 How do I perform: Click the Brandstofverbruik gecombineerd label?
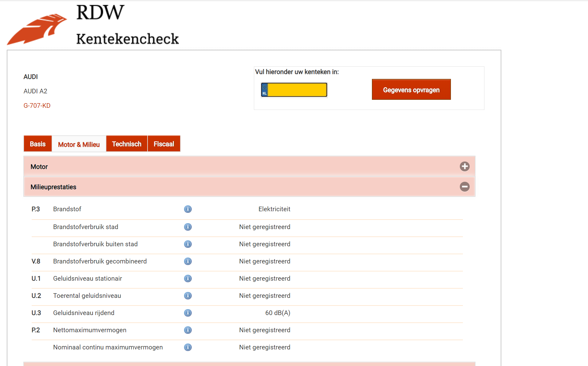(100, 261)
